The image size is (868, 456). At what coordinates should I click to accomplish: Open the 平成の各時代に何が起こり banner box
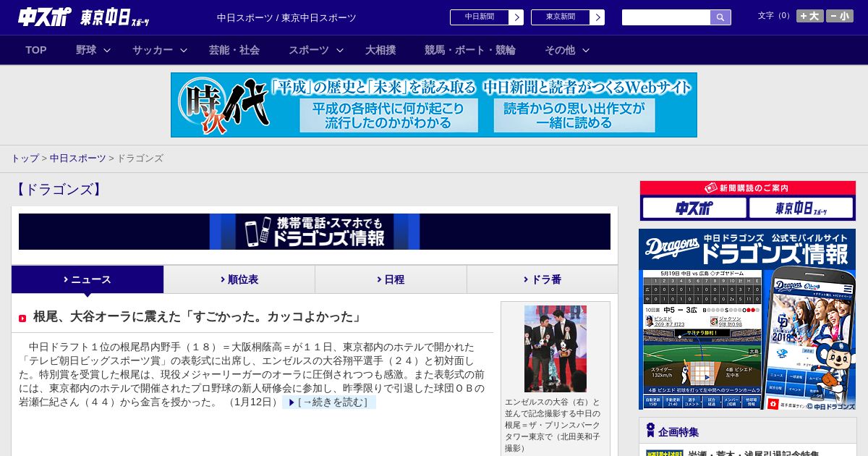[x=389, y=116]
